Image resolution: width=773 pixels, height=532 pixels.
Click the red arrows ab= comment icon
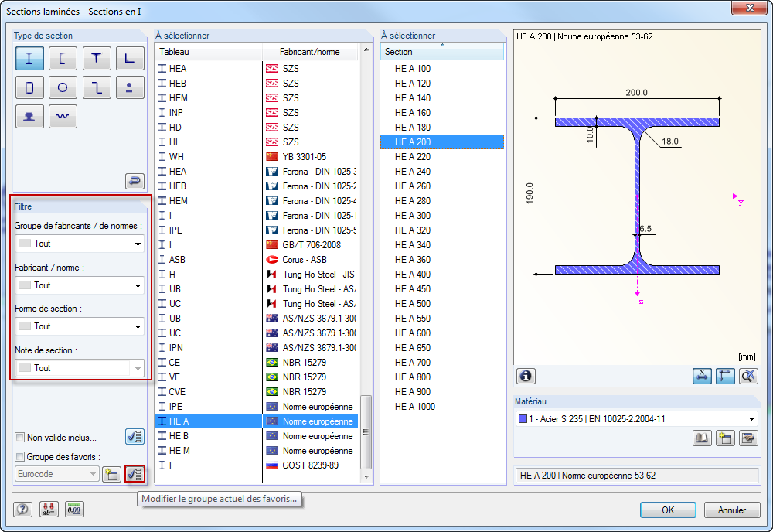[48, 510]
